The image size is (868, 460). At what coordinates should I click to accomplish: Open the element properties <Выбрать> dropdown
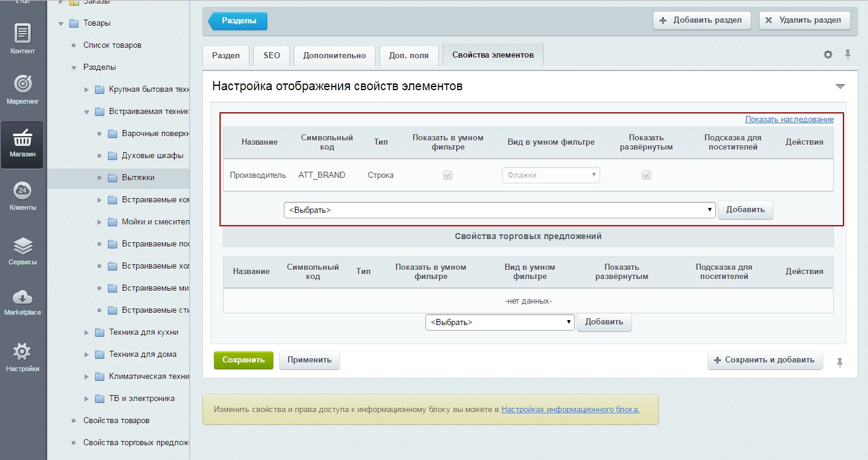(x=500, y=210)
